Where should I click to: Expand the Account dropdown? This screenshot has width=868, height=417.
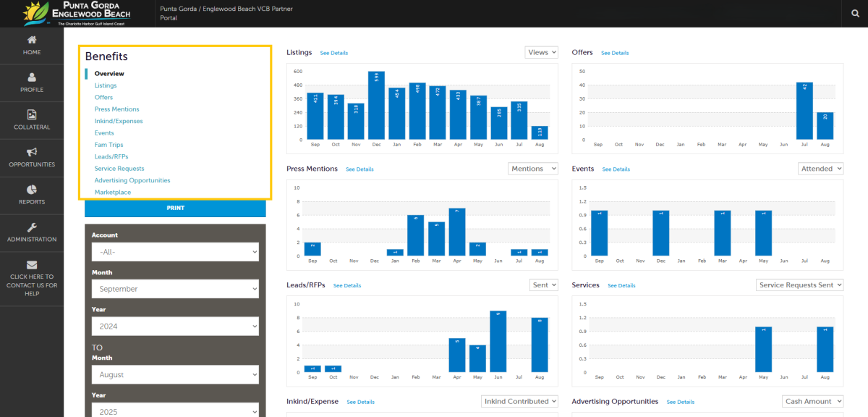click(x=175, y=251)
